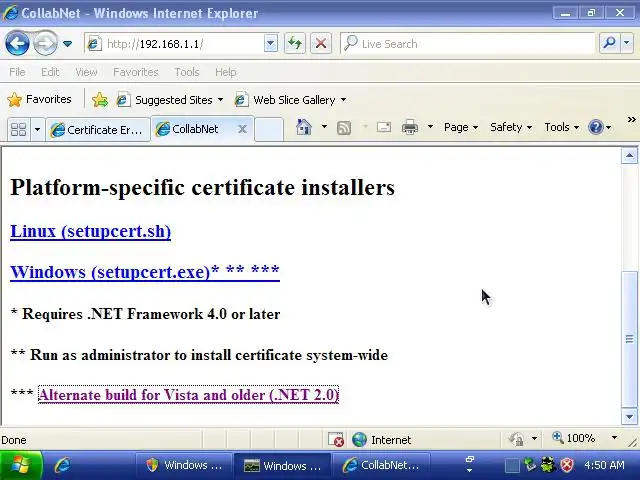640x480 pixels.
Task: Click the RSS feeds icon
Action: (x=344, y=128)
